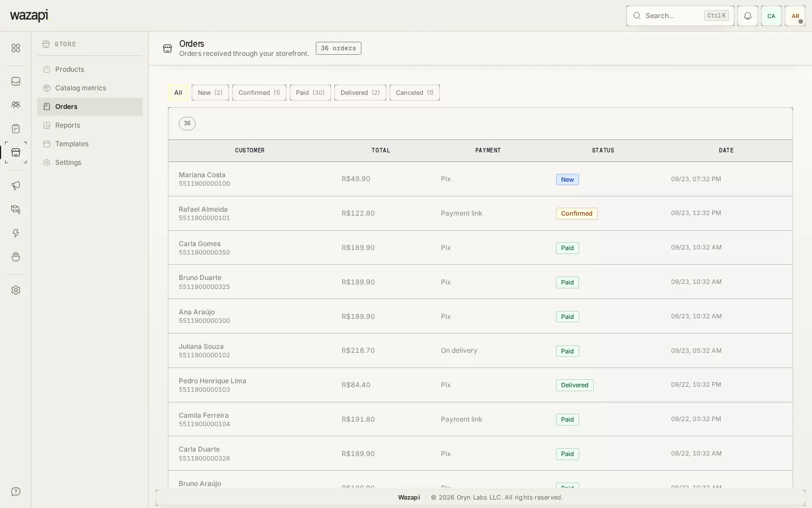Click the STORE sidebar heading
This screenshot has height=508, width=812.
coord(65,44)
